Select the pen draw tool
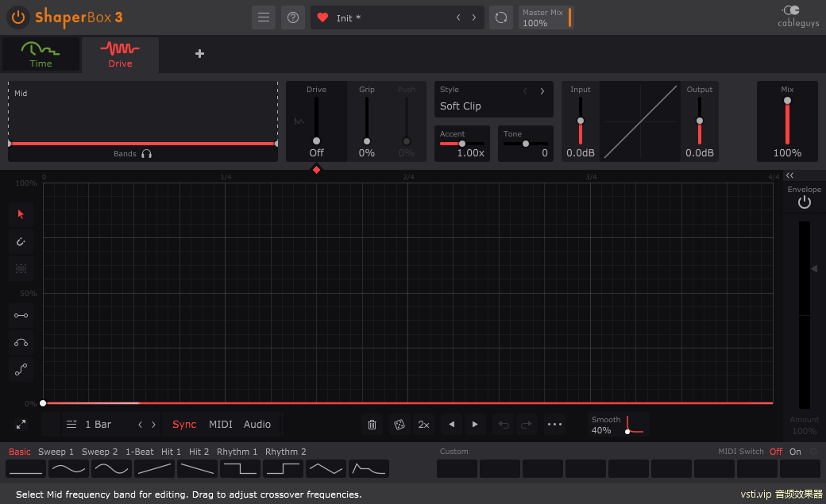Viewport: 826px width, 504px height. coord(21,242)
